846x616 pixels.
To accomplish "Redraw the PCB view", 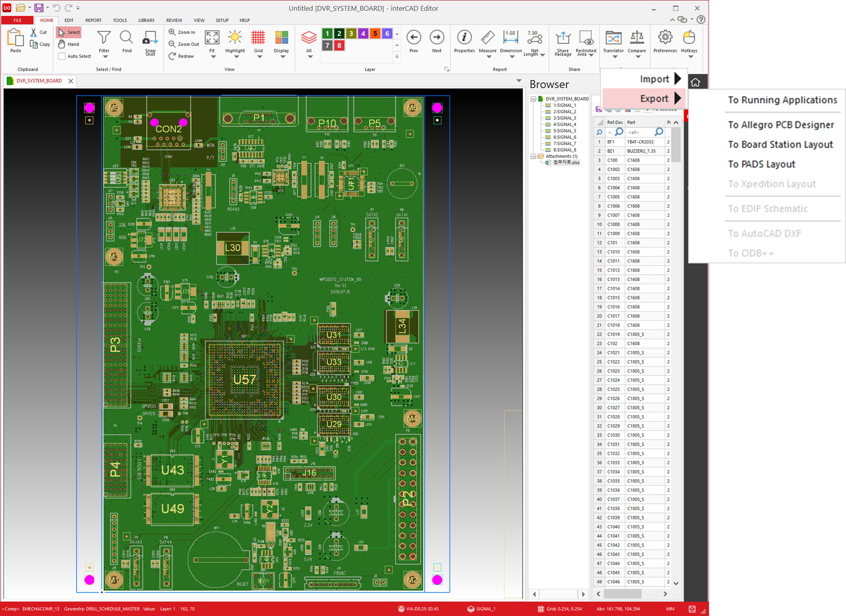I will pos(181,56).
